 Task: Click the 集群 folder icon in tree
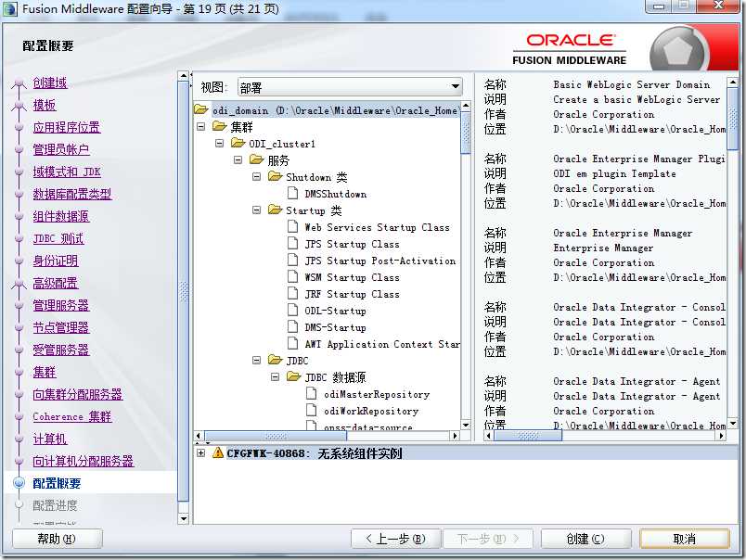point(220,126)
